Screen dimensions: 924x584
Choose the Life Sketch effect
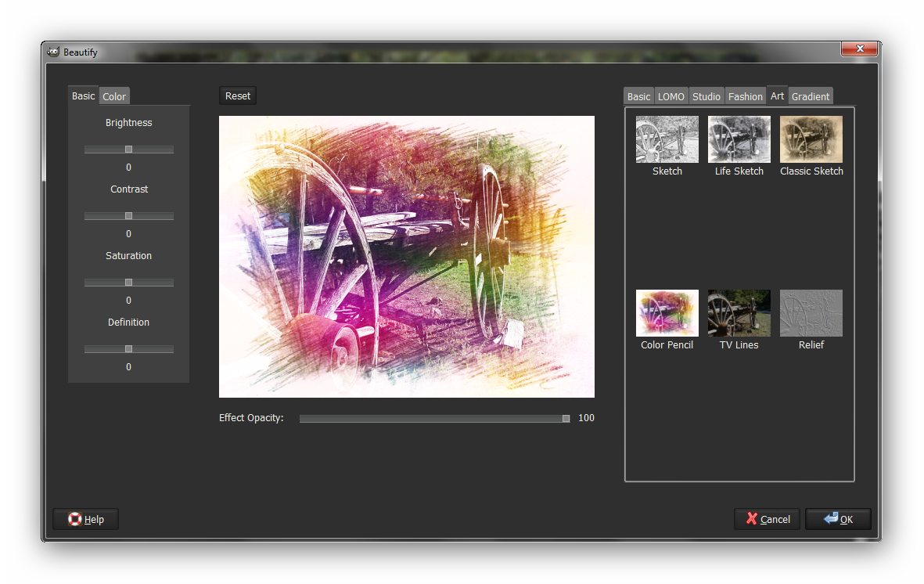[739, 139]
